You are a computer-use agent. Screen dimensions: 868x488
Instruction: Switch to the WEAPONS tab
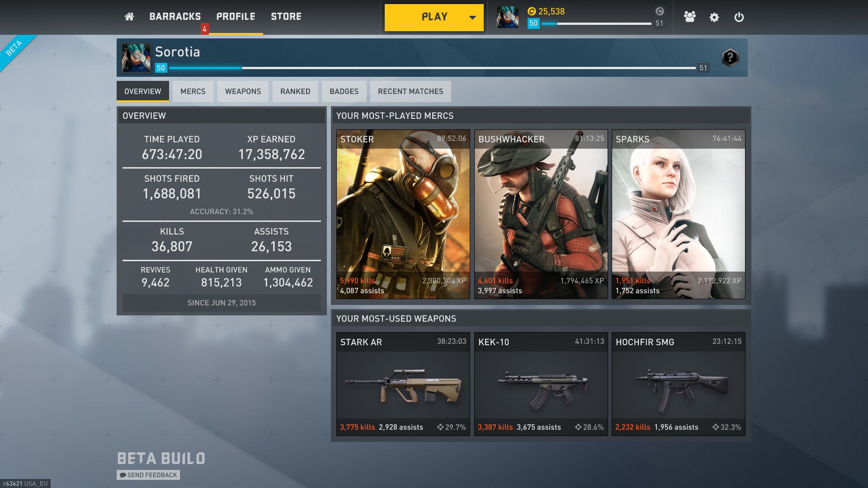tap(243, 91)
